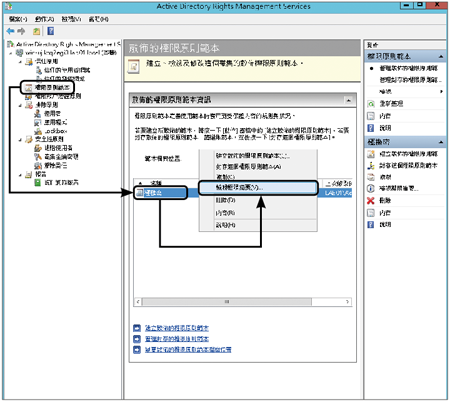Viewport: 450px width, 402px height.
Task: Click the green Refresh action icon
Action: (371, 104)
